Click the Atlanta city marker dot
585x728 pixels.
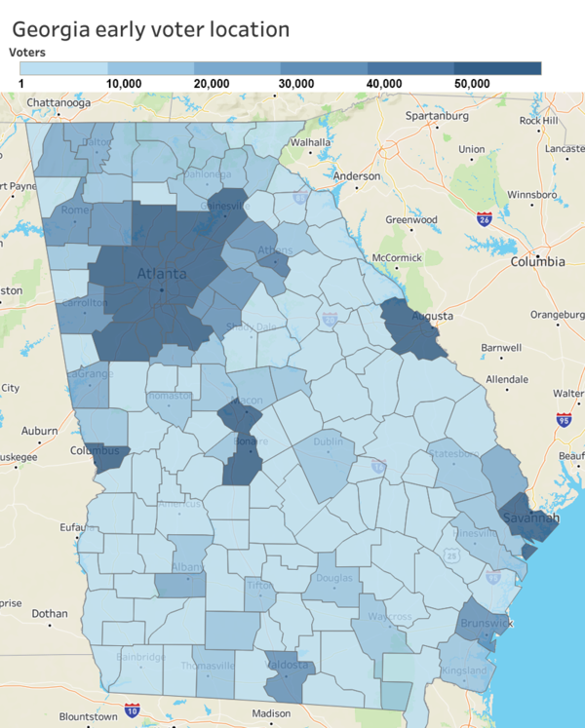click(163, 287)
